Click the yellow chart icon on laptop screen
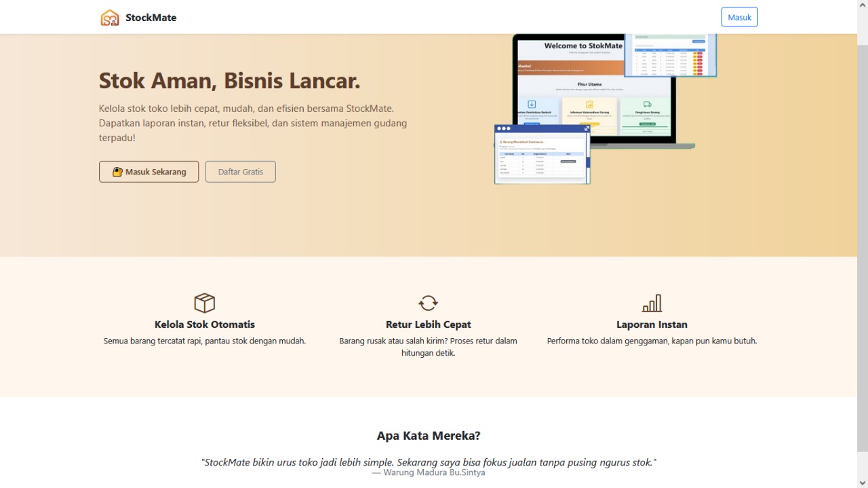Viewport: 868px width, 488px height. (x=589, y=105)
